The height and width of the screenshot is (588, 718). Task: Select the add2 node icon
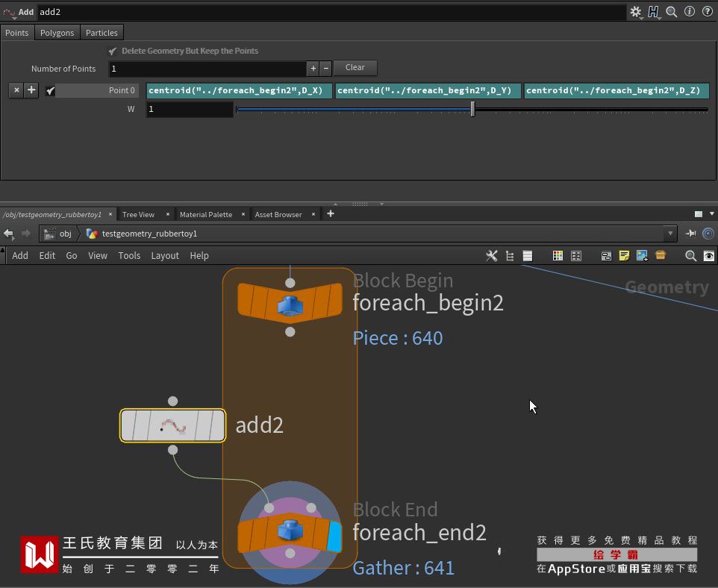(x=172, y=425)
